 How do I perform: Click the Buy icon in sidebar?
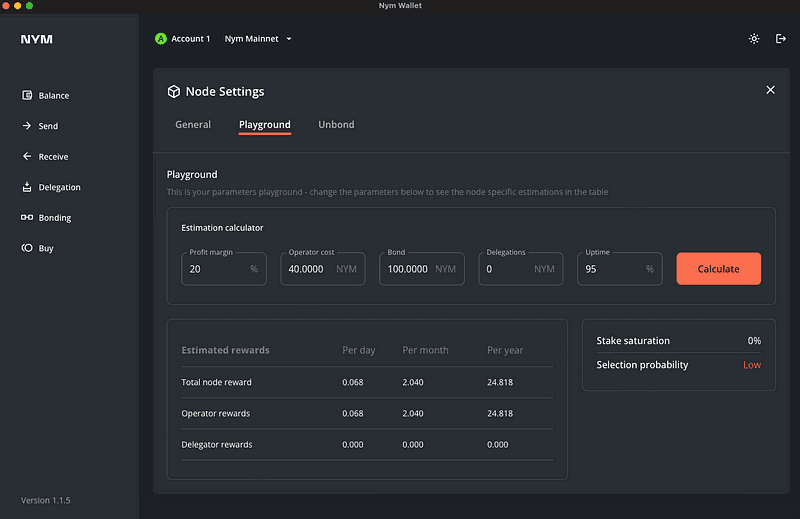point(27,248)
